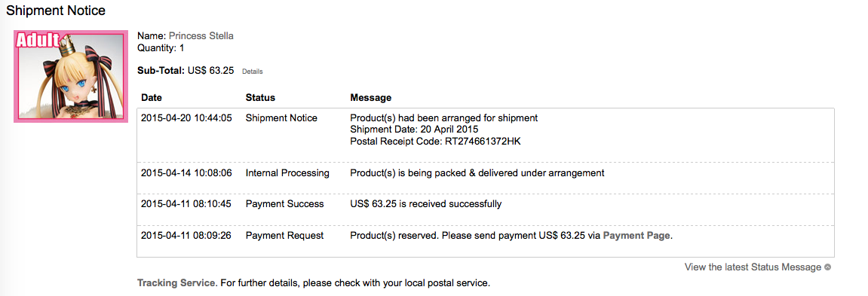Click the Internal Processing status entry

click(287, 173)
